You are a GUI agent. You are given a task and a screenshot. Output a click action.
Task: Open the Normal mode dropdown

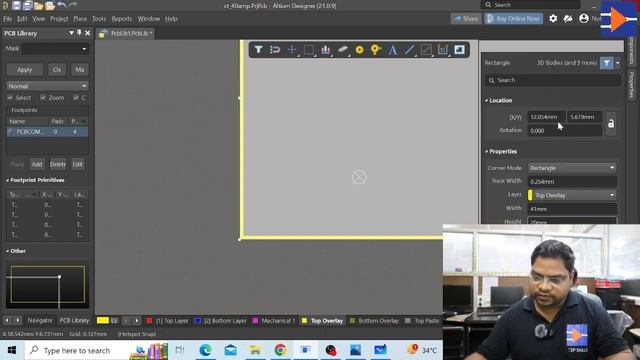[x=47, y=86]
